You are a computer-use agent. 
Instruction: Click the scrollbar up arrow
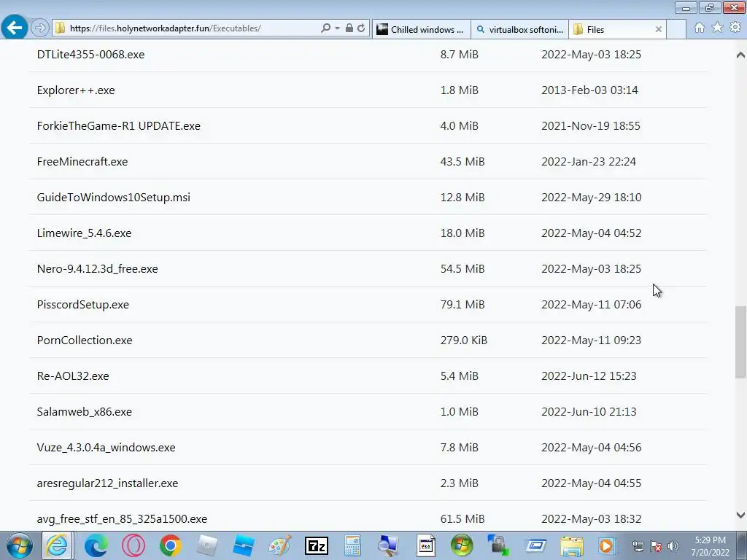click(740, 55)
